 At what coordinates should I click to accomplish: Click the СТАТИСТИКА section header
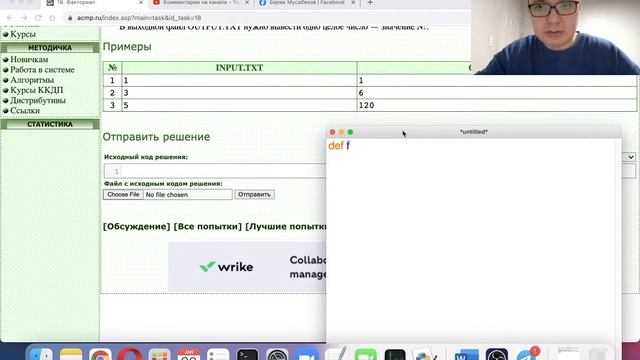[x=50, y=124]
